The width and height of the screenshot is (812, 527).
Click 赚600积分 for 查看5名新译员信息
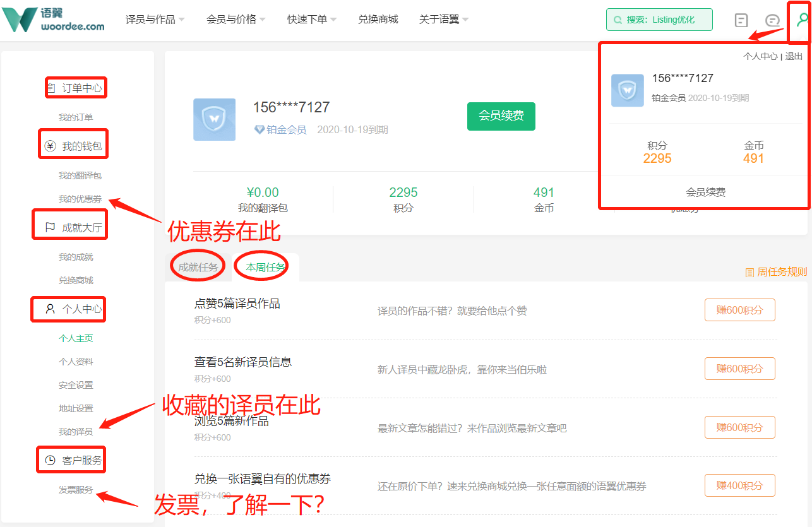[740, 369]
